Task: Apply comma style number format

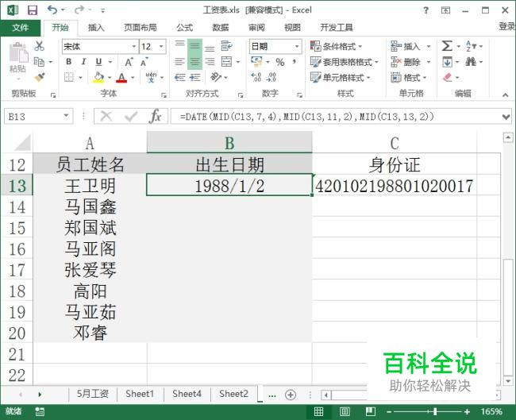Action: 294,62
